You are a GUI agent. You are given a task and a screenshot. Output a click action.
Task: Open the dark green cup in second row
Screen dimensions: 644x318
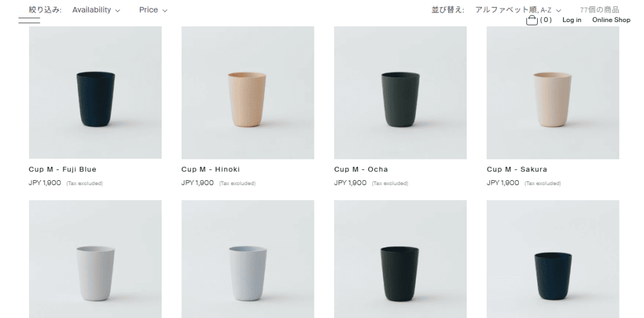tap(400, 259)
